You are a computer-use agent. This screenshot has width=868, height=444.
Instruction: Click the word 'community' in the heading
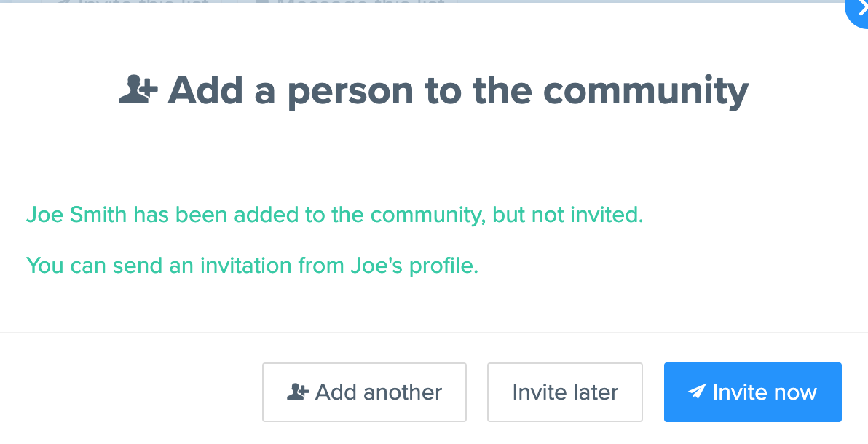point(646,91)
